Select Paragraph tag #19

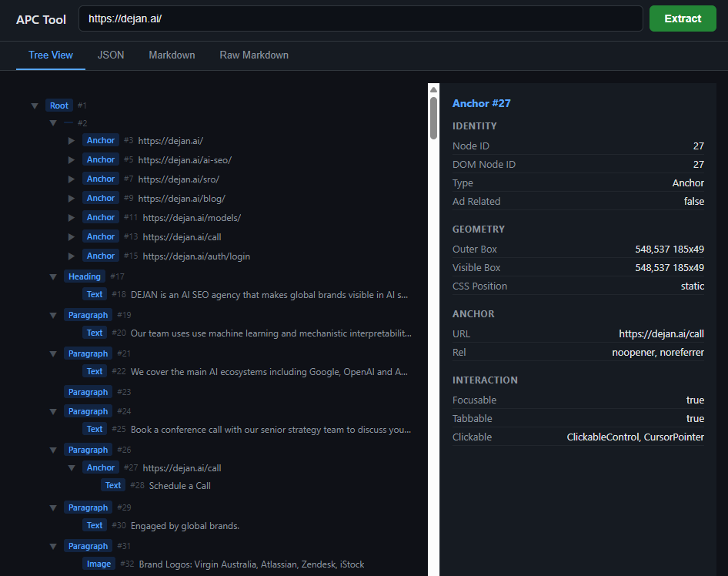pyautogui.click(x=88, y=315)
